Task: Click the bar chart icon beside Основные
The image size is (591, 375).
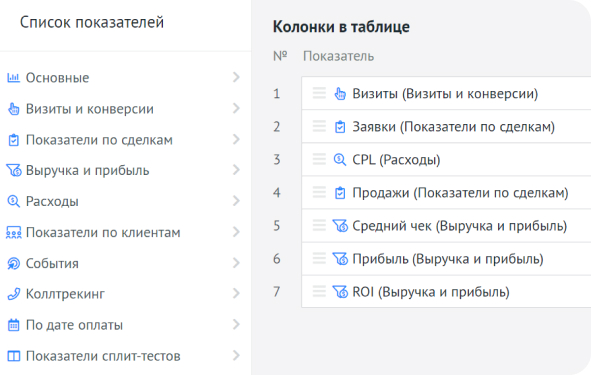Action: click(14, 78)
